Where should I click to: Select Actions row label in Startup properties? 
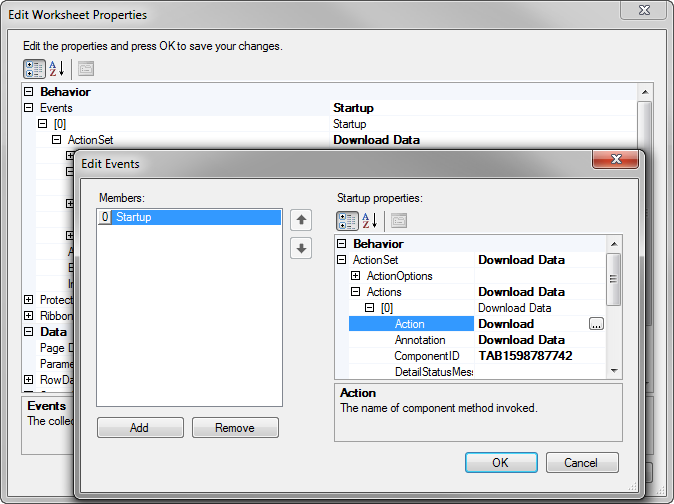384,292
